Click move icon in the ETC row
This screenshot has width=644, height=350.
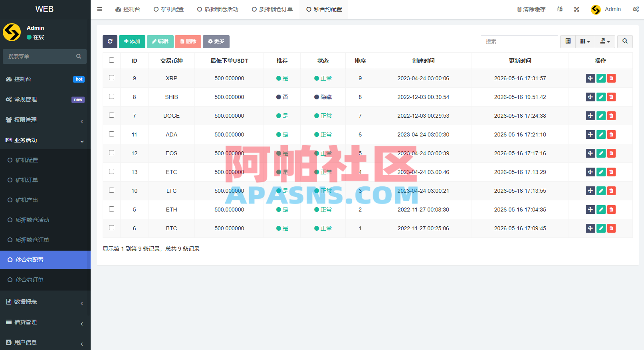[590, 172]
